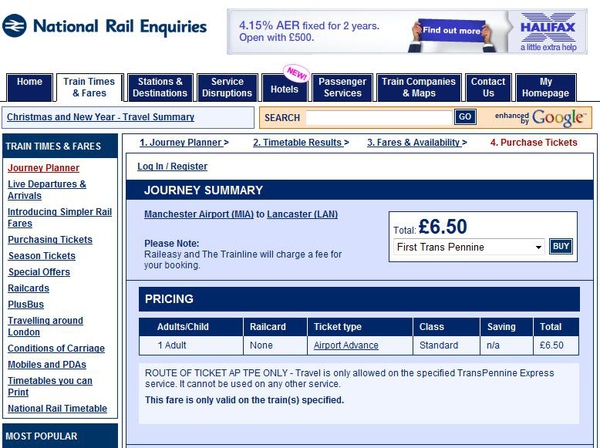
Task: Select the Train Times & Fares tab
Action: (89, 87)
